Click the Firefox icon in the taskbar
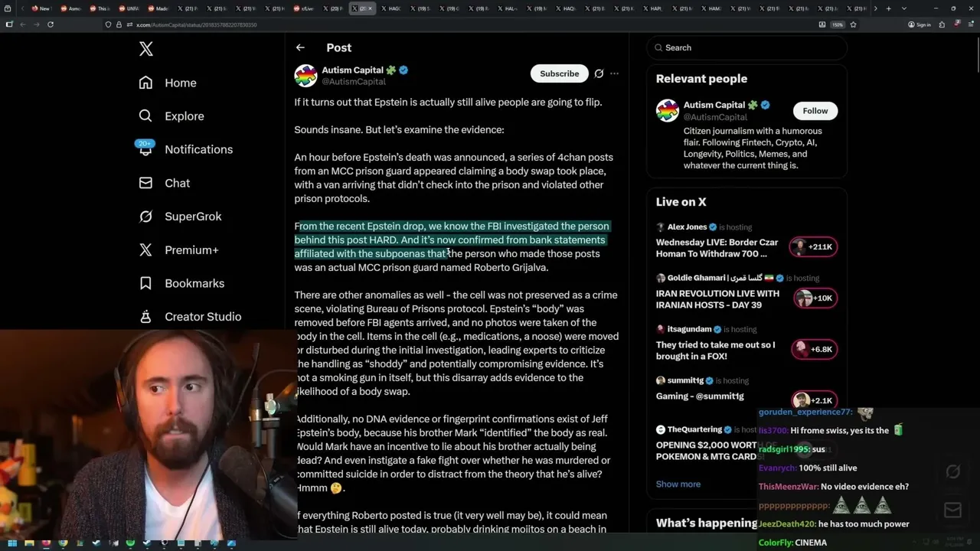Screen dimensions: 980x551 click(46, 543)
